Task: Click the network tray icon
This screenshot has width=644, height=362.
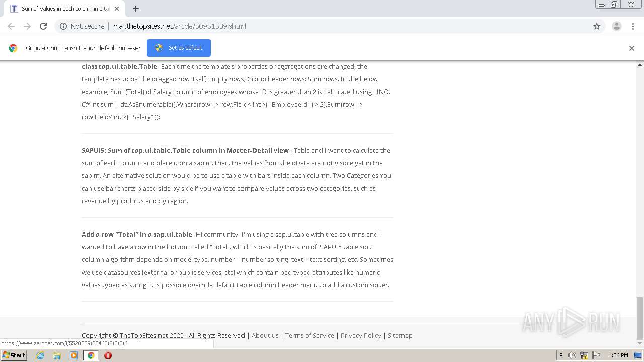Action: pyautogui.click(x=584, y=355)
